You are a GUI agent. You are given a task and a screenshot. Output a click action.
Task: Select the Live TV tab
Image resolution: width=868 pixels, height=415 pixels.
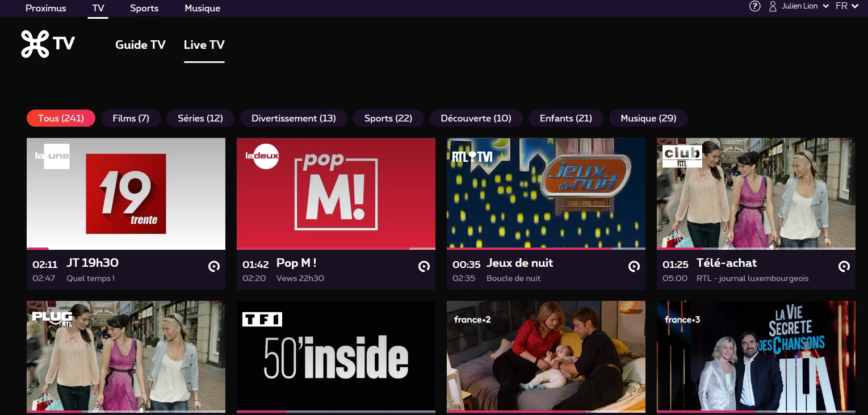(x=204, y=45)
